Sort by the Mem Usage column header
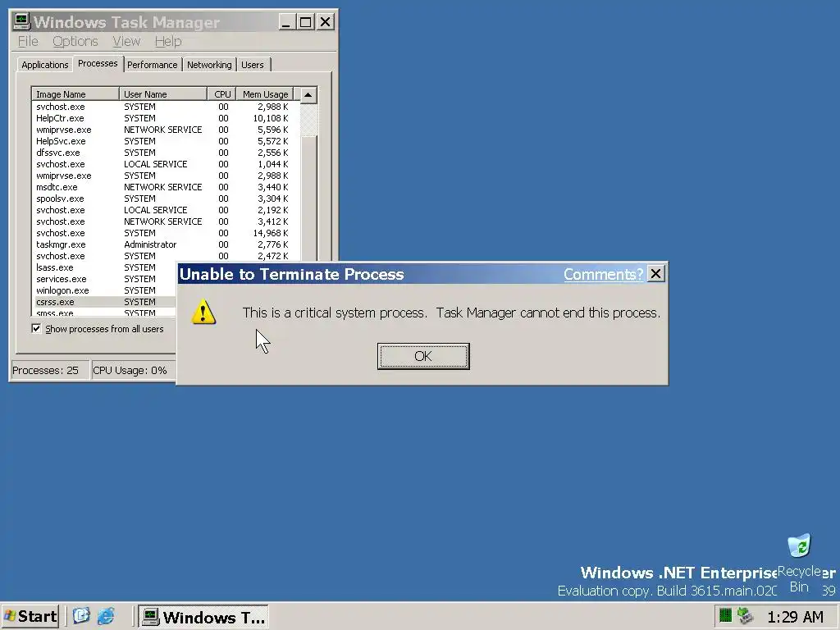840x630 pixels. pyautogui.click(x=265, y=94)
